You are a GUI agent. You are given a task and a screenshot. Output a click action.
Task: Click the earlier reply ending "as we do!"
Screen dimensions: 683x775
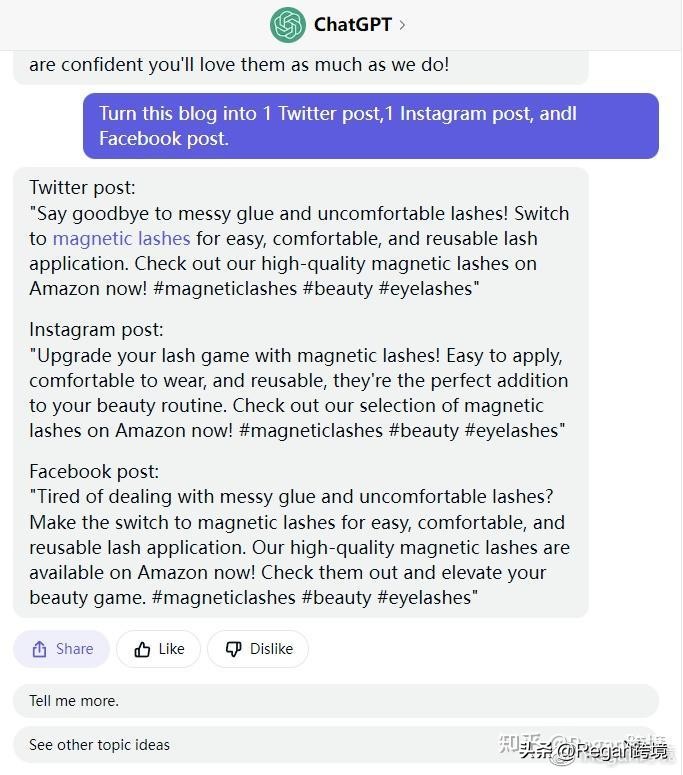click(x=239, y=65)
